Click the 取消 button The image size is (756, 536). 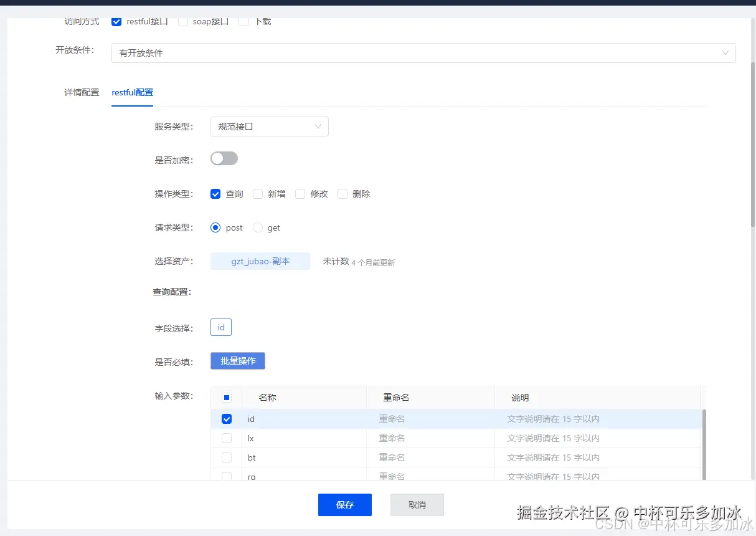tap(417, 505)
